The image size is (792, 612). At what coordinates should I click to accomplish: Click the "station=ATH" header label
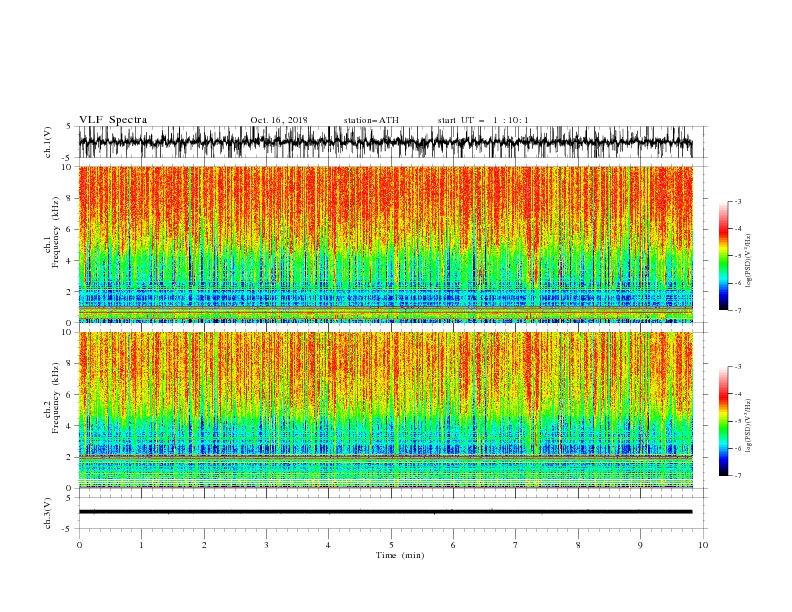point(371,120)
